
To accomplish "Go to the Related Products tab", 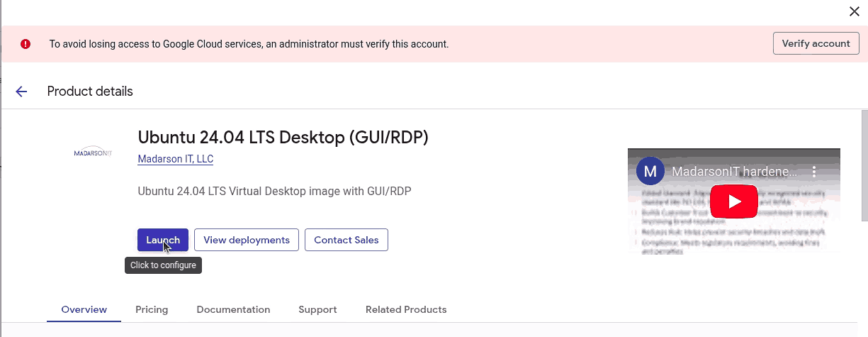I will point(406,309).
